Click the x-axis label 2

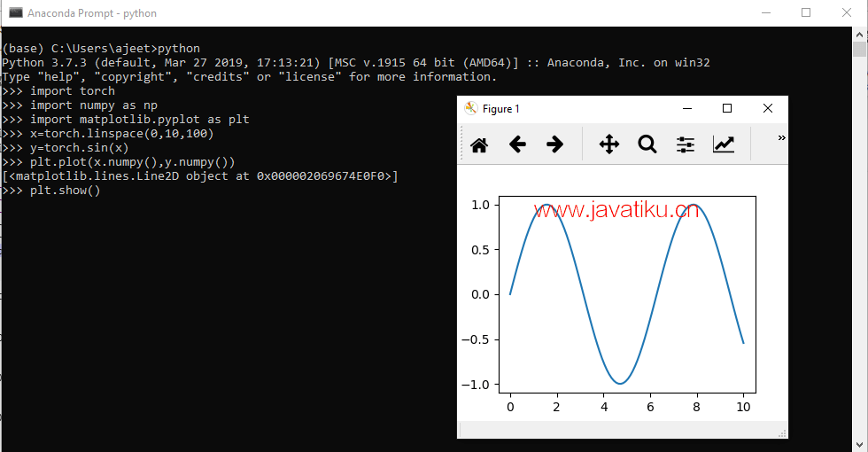click(556, 407)
